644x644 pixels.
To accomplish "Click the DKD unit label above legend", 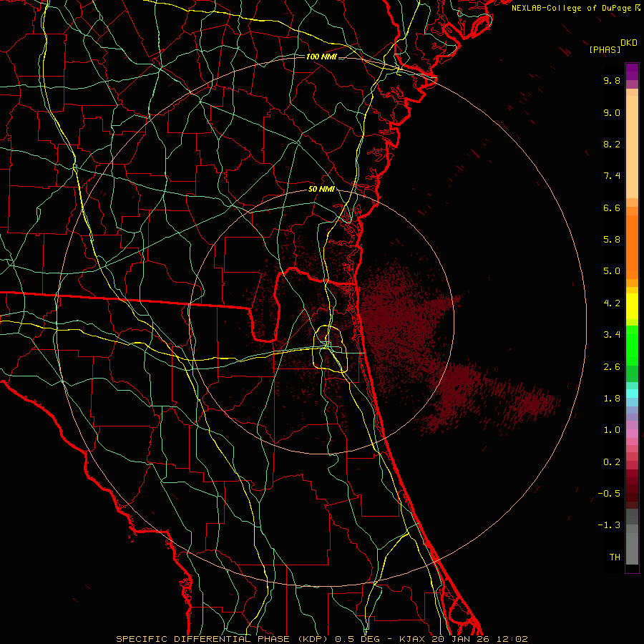I will click(629, 43).
